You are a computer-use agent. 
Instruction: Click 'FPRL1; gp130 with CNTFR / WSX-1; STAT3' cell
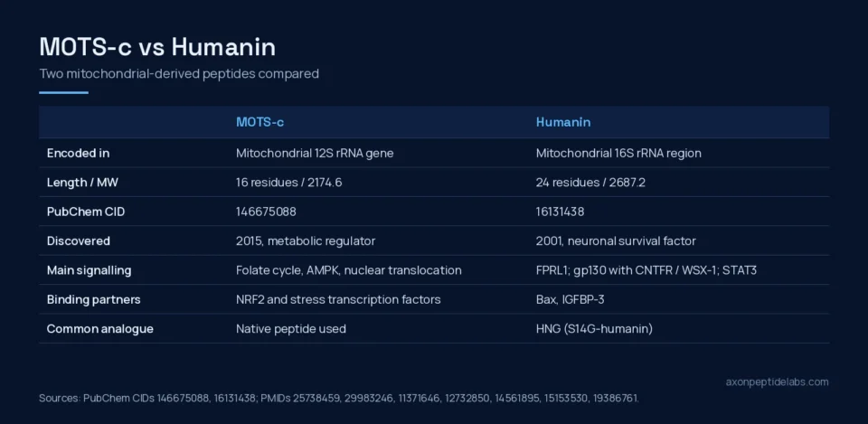(646, 270)
